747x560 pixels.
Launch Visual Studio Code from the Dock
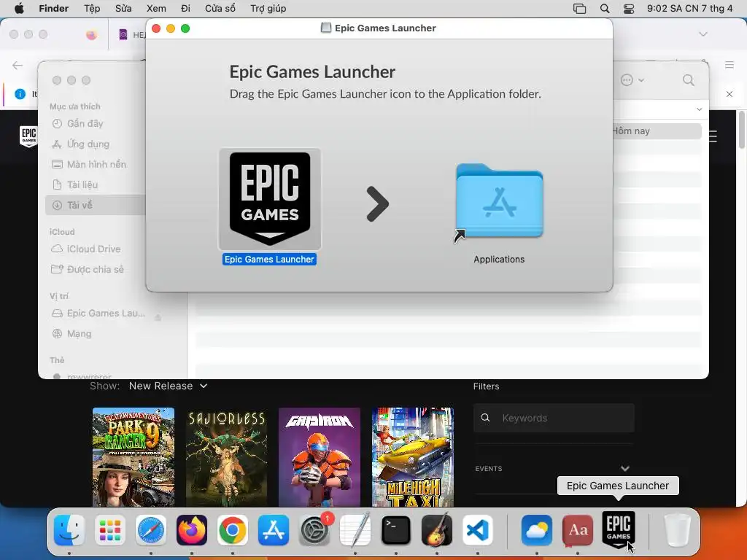tap(478, 530)
